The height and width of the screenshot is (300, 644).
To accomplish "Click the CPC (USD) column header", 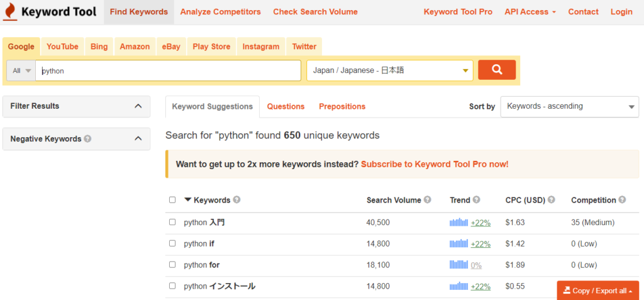I will (x=525, y=200).
